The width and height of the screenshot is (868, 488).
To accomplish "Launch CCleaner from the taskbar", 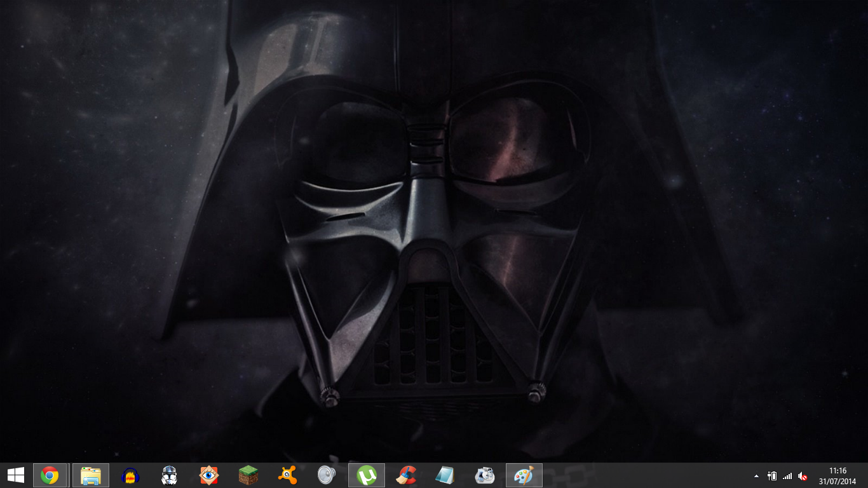I will point(405,475).
